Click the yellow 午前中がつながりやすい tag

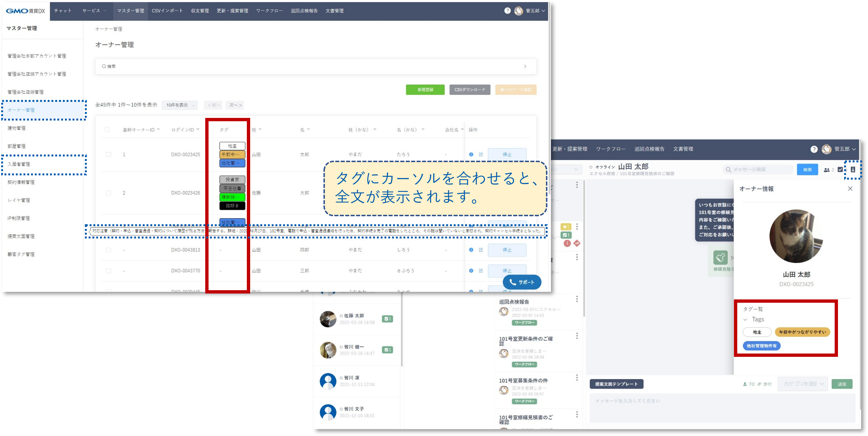tap(802, 332)
